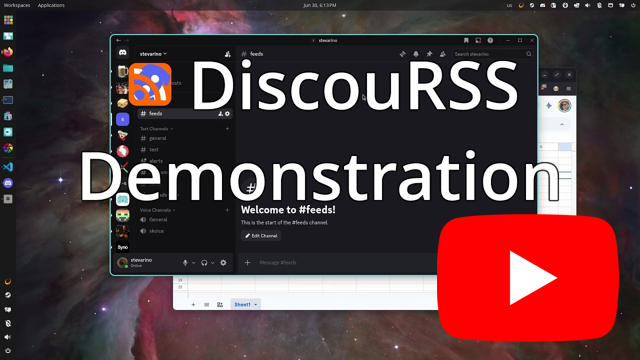Open Discord direct messages home icon
The image size is (640, 360).
pyautogui.click(x=122, y=53)
